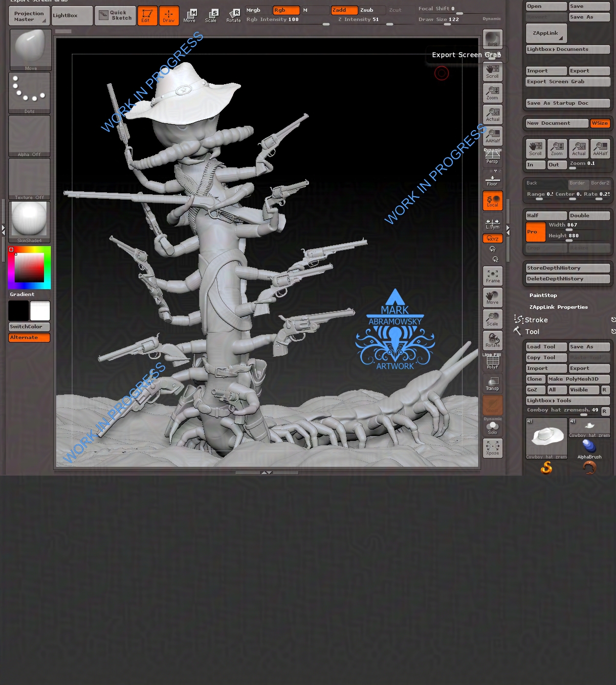Image resolution: width=616 pixels, height=685 pixels.
Task: Activate the Xpose icon on right shelf
Action: 492,448
